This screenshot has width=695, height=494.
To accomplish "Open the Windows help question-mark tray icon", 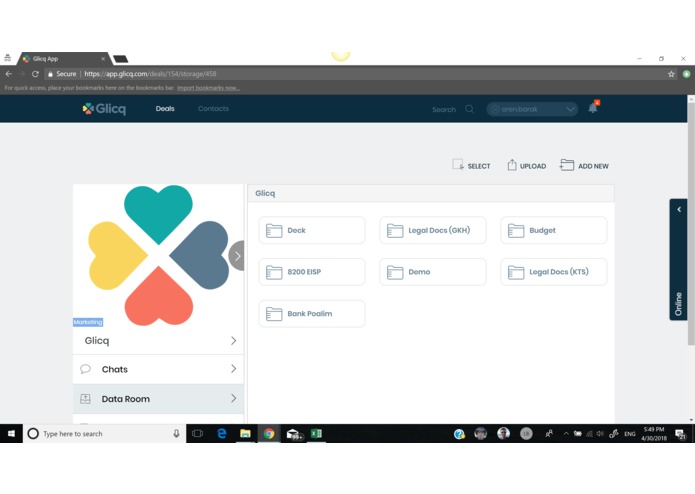I will pyautogui.click(x=459, y=434).
